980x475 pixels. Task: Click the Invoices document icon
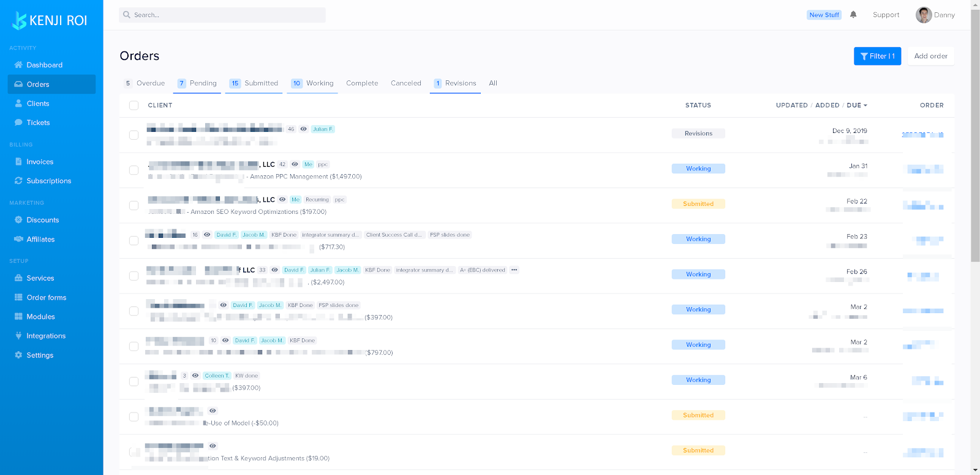click(x=18, y=162)
